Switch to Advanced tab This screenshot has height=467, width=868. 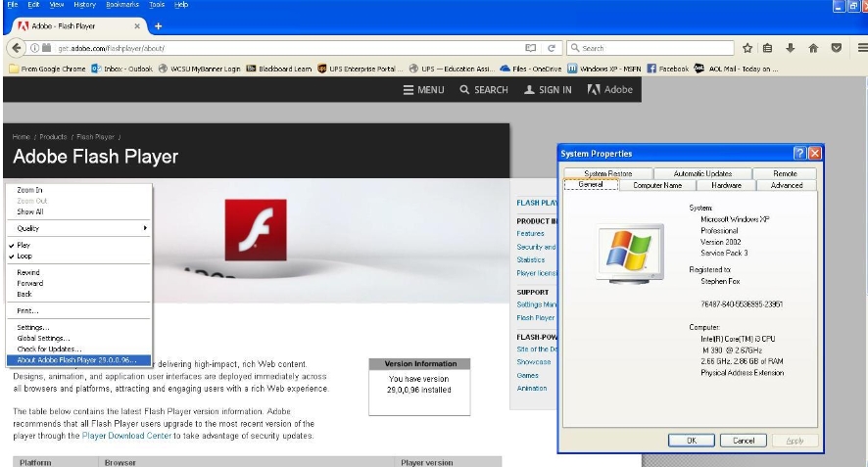pyautogui.click(x=787, y=185)
